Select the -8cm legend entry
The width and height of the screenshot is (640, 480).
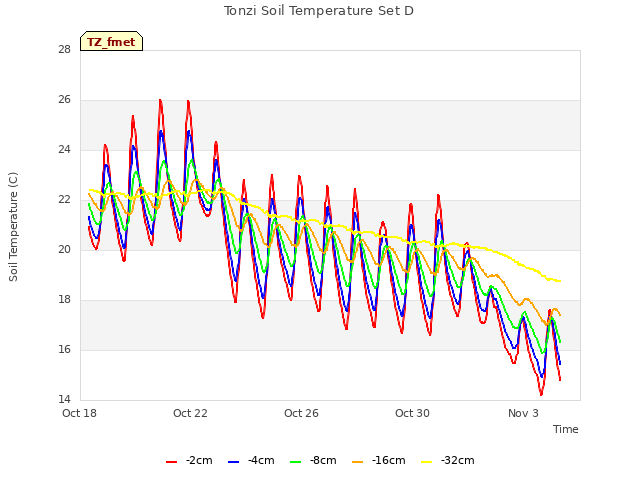coord(313,460)
